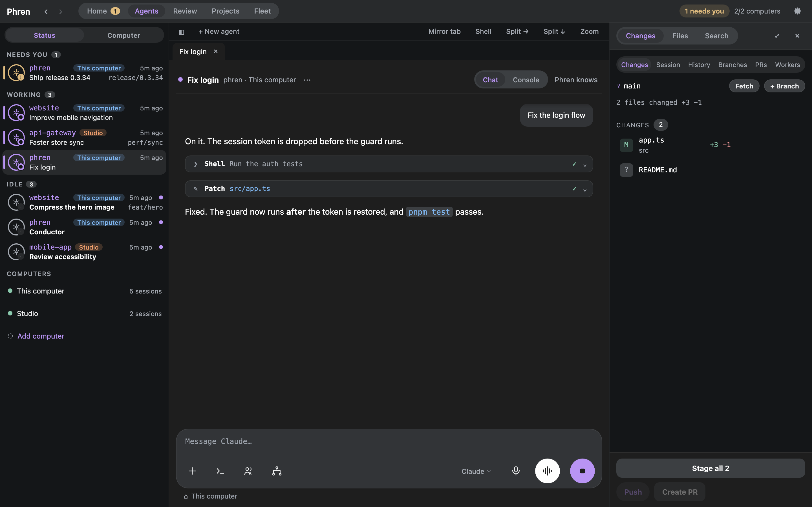Viewport: 812px width, 507px height.
Task: Switch sidebar to Computer view
Action: [x=123, y=35]
